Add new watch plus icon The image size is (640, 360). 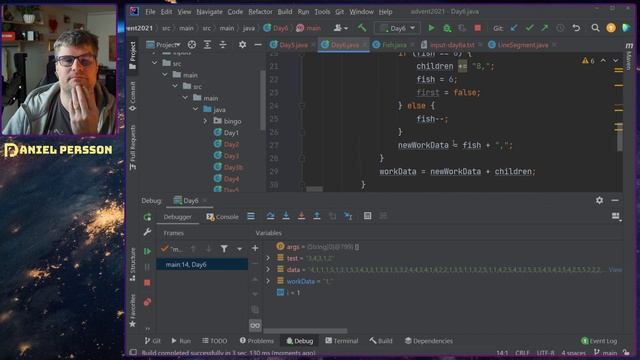(x=255, y=248)
